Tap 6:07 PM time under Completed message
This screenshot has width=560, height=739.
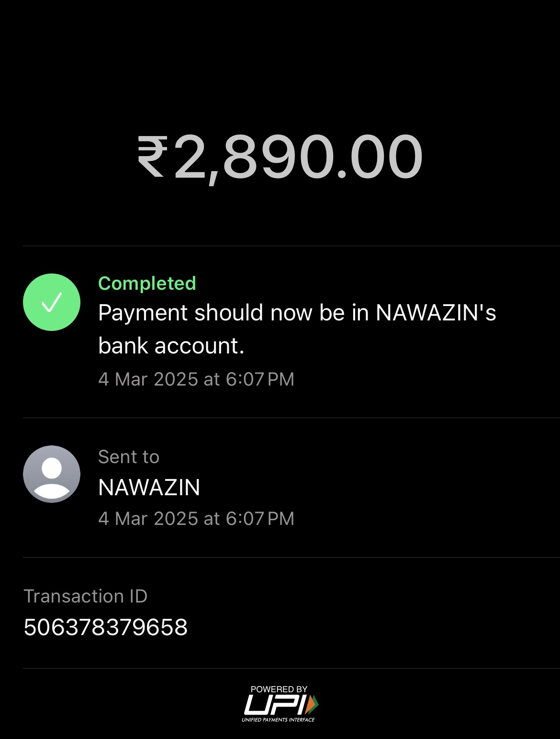tap(260, 379)
